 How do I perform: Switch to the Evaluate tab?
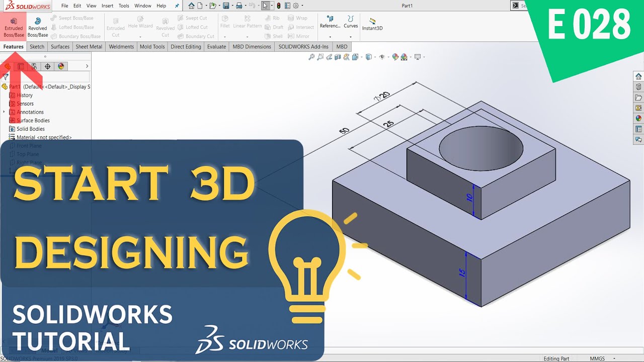click(216, 47)
